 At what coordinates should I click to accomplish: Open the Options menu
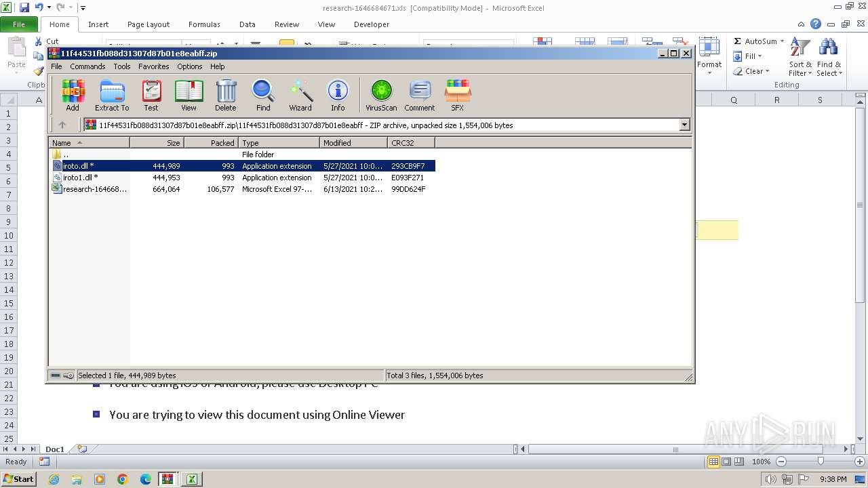point(190,66)
